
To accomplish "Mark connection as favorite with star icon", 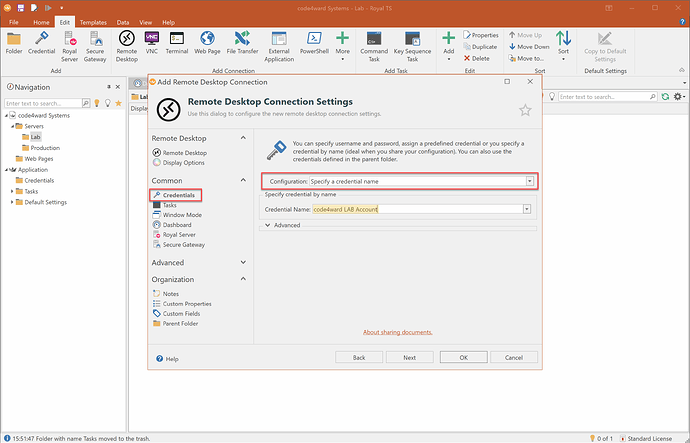I will click(x=525, y=110).
